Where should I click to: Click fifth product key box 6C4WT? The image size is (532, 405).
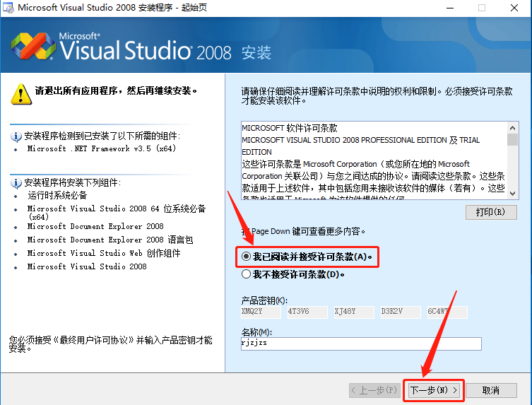tap(447, 312)
